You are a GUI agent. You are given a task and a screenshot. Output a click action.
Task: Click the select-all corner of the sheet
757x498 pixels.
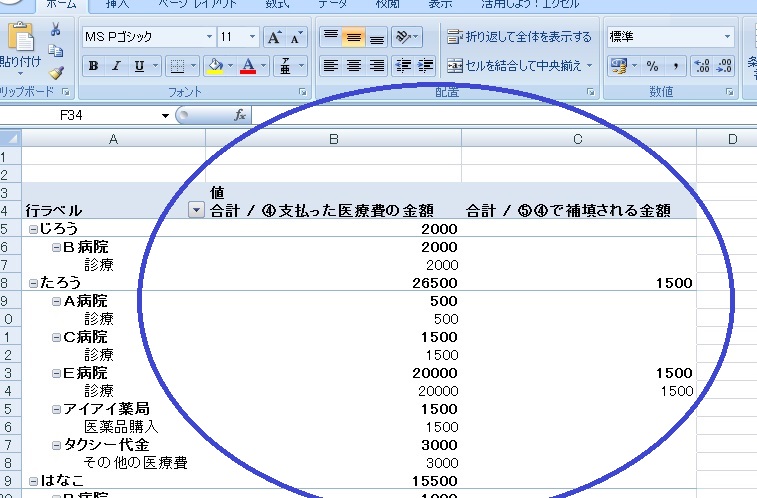10,139
